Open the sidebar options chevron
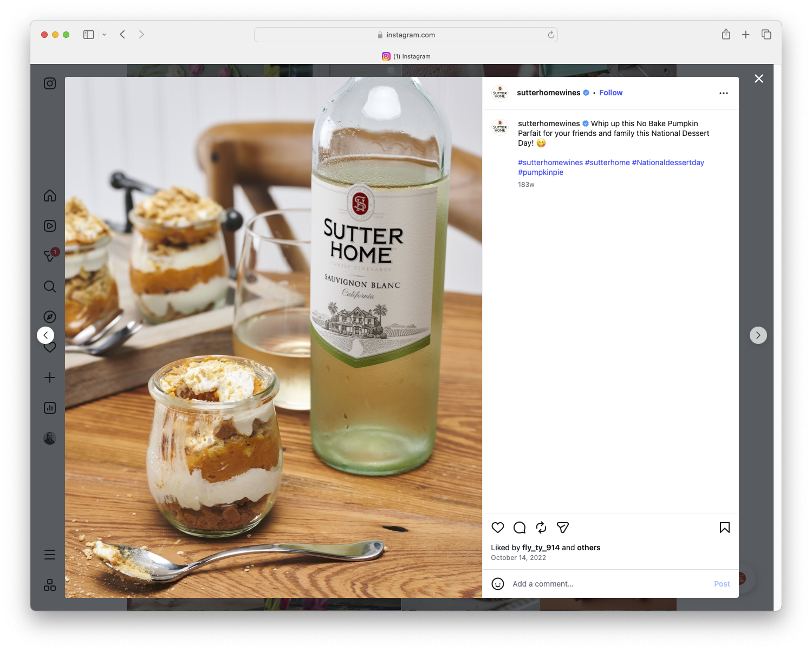 pos(104,34)
